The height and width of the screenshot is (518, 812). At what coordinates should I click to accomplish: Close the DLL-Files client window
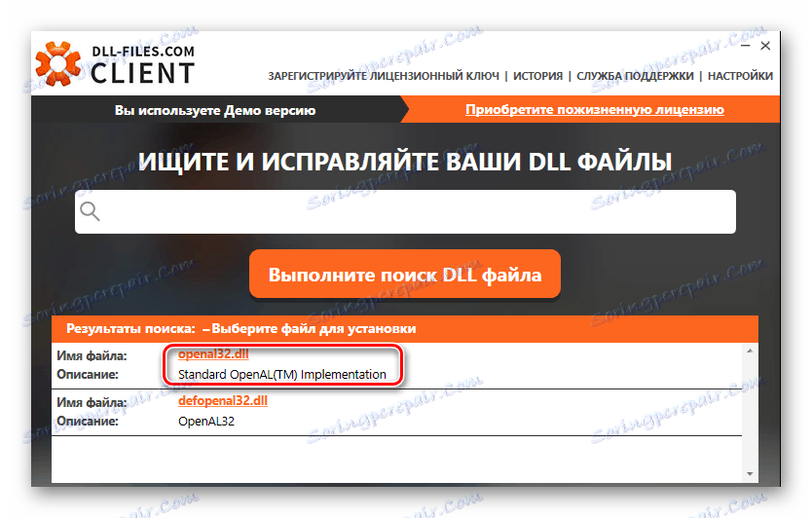(x=765, y=46)
